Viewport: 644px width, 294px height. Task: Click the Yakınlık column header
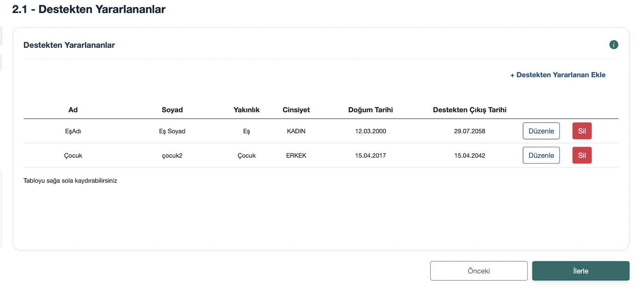click(x=247, y=110)
